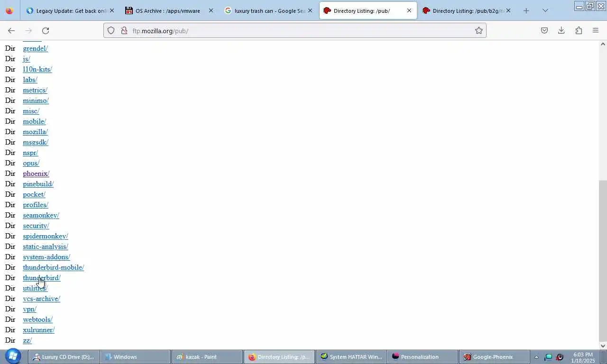The image size is (607, 364).
Task: List all tabs with the chevron
Action: (x=545, y=10)
